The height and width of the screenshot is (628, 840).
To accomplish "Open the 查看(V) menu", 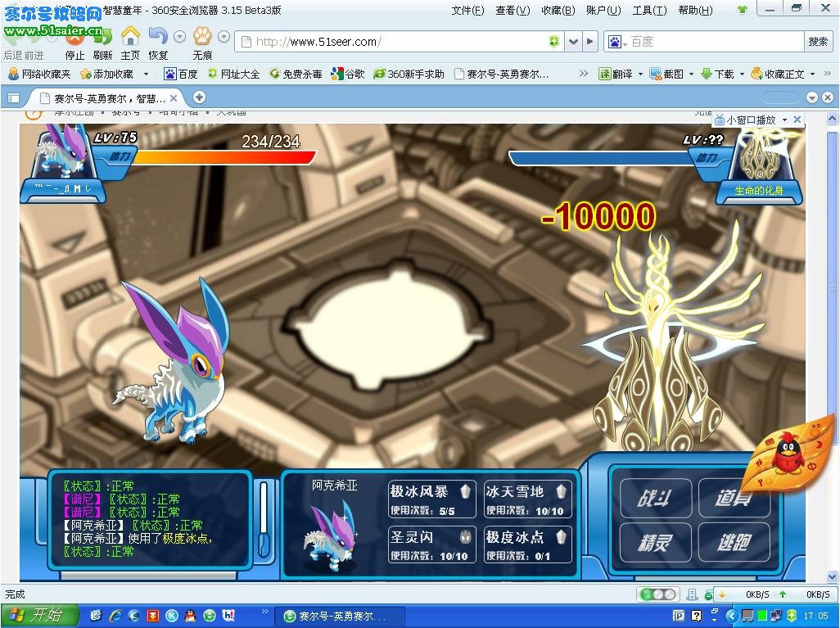I will [x=513, y=10].
